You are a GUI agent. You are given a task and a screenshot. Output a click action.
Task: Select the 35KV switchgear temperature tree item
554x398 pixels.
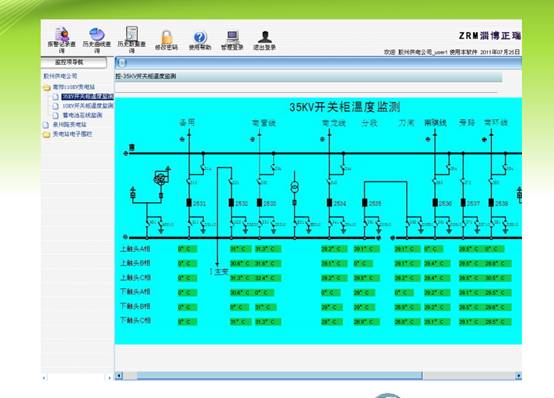88,96
